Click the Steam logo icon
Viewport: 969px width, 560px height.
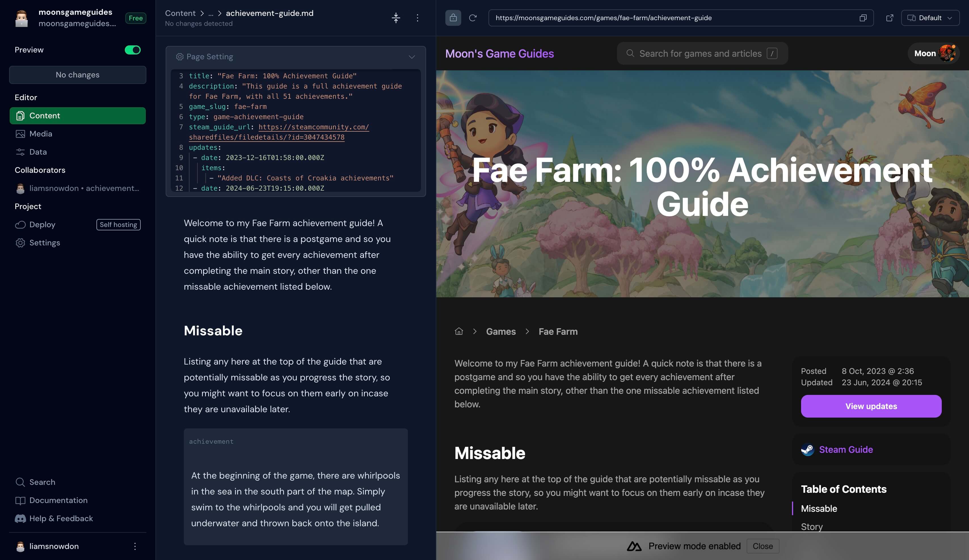click(x=808, y=450)
